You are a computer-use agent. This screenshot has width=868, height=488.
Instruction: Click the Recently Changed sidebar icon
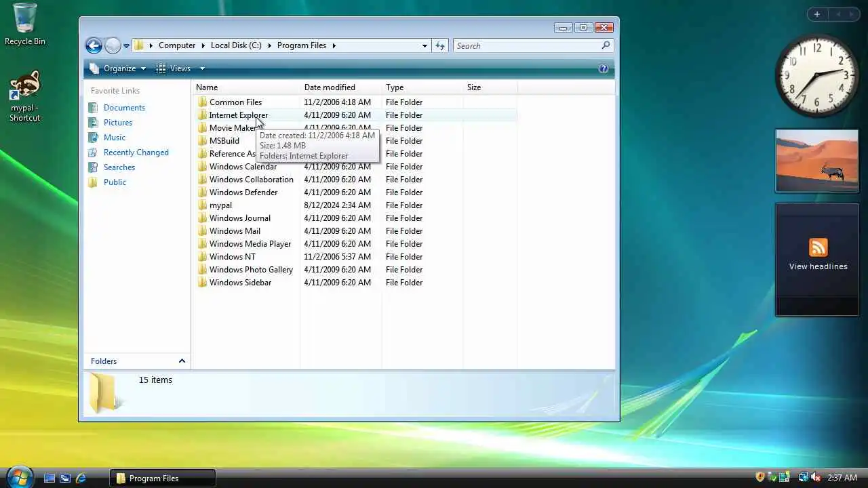pos(93,152)
